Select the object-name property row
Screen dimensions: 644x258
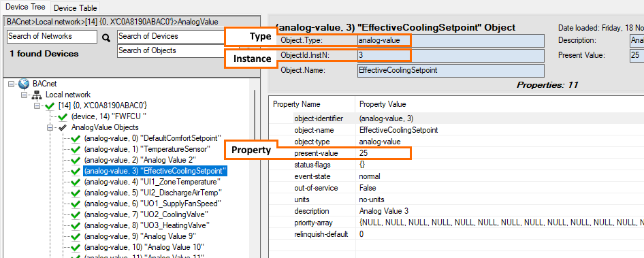point(456,130)
